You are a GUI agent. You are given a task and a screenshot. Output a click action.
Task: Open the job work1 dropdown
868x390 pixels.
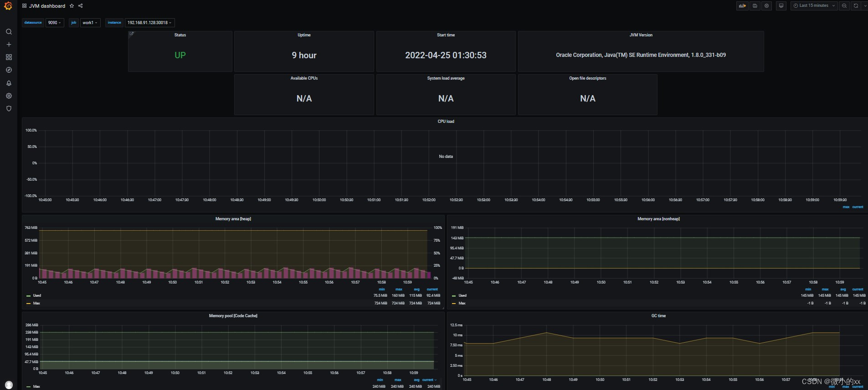(x=90, y=23)
